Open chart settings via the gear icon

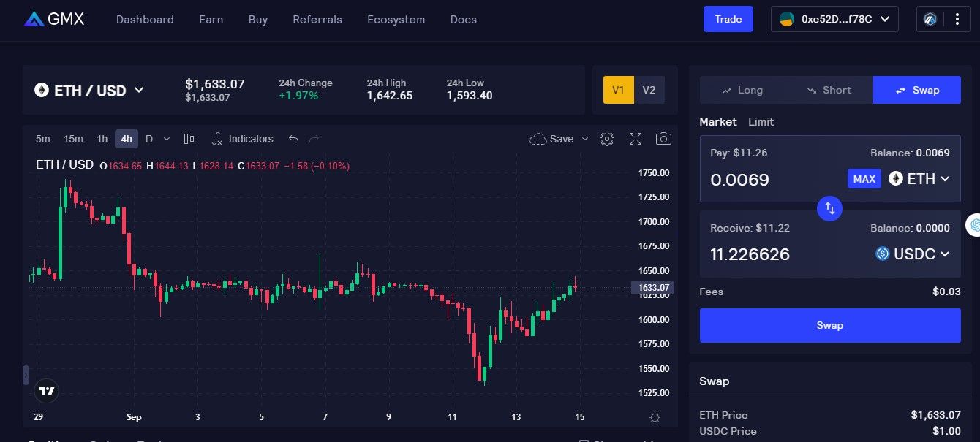click(x=607, y=138)
